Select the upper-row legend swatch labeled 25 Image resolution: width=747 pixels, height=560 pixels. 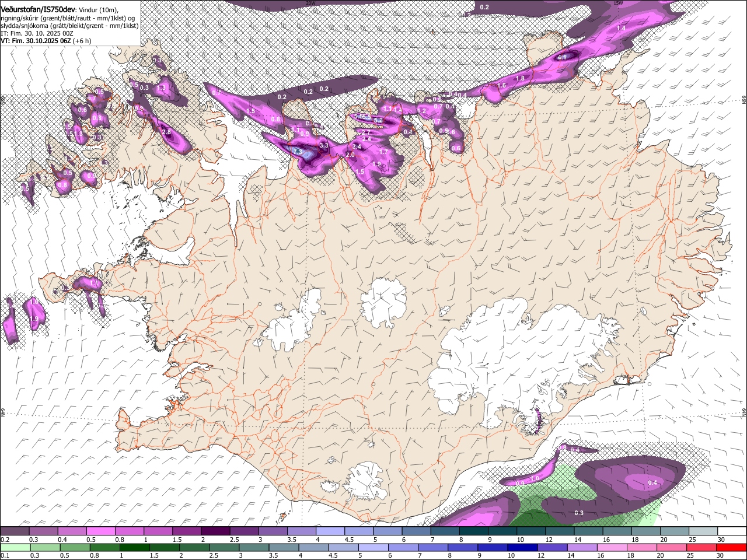tap(702, 531)
